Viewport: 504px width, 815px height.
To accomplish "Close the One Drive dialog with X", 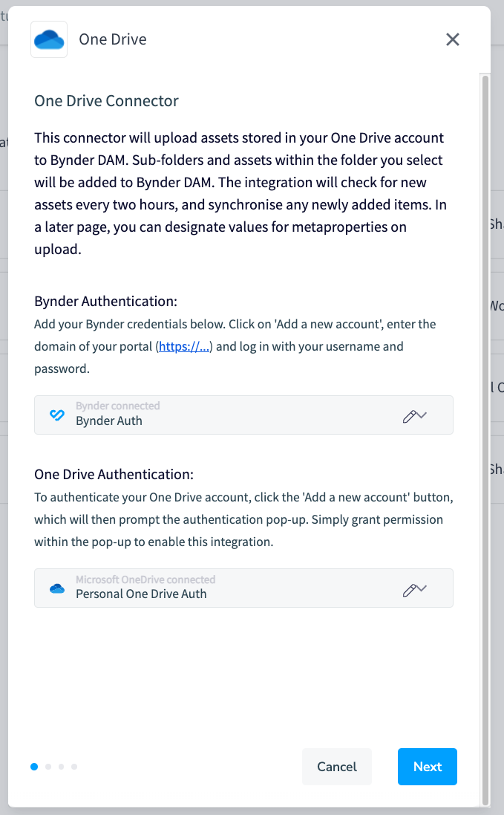I will [x=453, y=39].
